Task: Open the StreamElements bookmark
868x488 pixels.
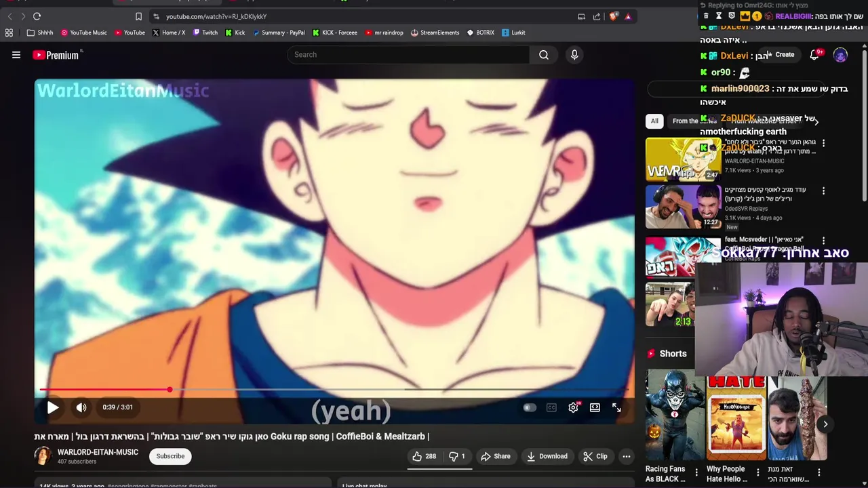Action: 435,33
